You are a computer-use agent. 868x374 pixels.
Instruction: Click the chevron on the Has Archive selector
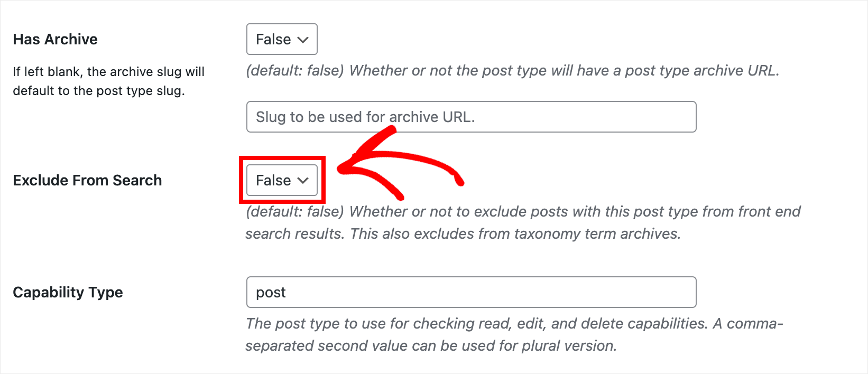click(302, 39)
